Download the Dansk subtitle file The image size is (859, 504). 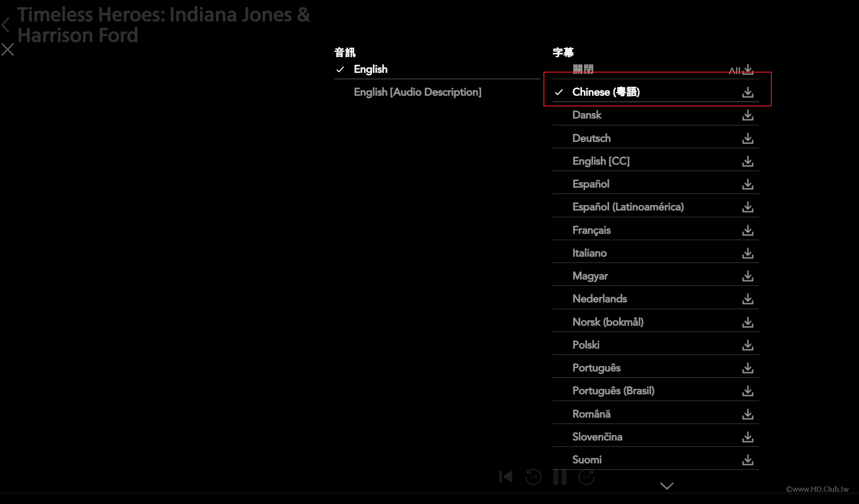[x=748, y=115]
